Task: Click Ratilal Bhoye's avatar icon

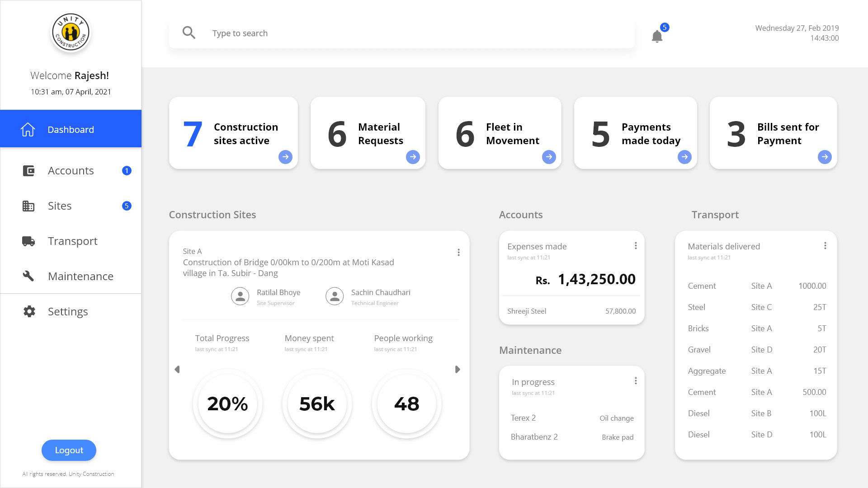Action: (x=240, y=296)
